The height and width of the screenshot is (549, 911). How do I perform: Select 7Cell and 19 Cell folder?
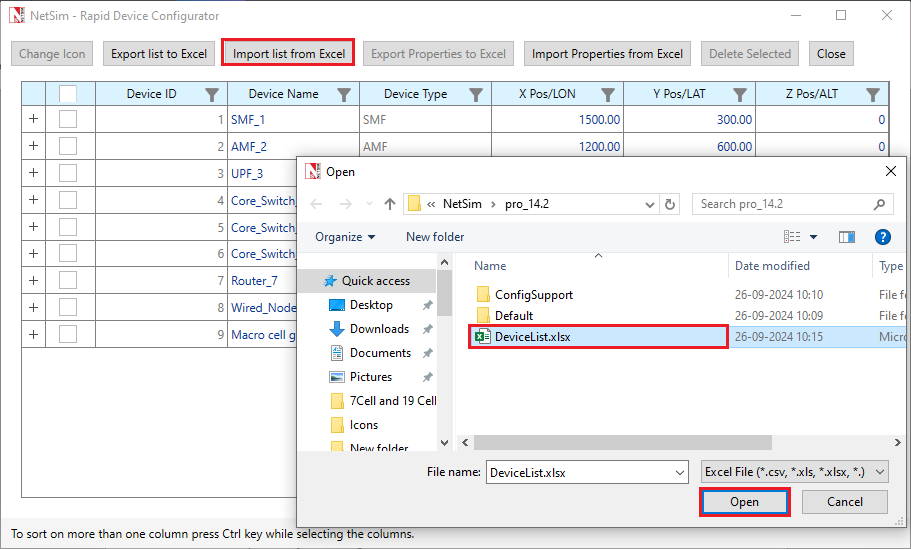coord(384,401)
